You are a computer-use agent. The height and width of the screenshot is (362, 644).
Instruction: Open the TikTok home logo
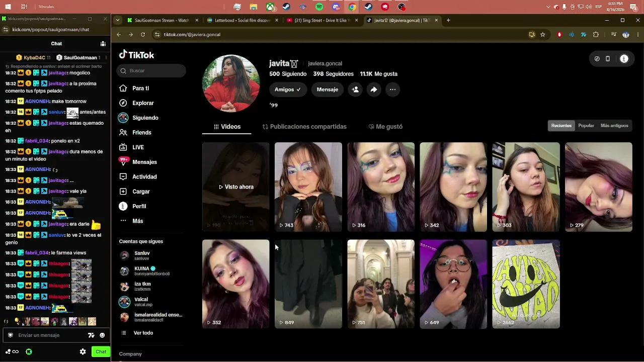pyautogui.click(x=136, y=55)
